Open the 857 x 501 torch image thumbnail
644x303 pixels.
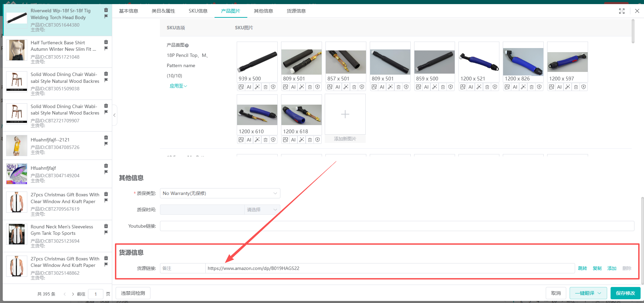click(x=346, y=62)
